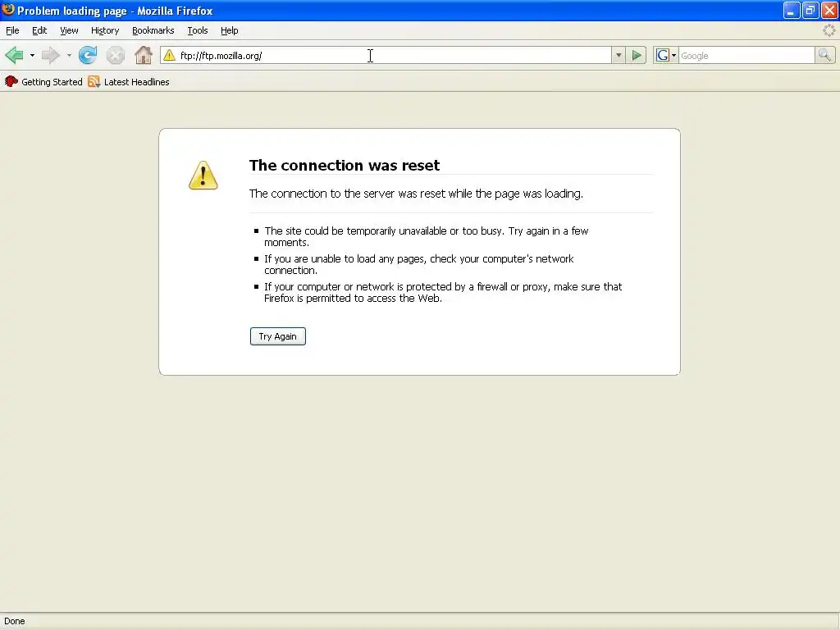The image size is (840, 630).
Task: Click the activity throbber icon
Action: (x=829, y=30)
